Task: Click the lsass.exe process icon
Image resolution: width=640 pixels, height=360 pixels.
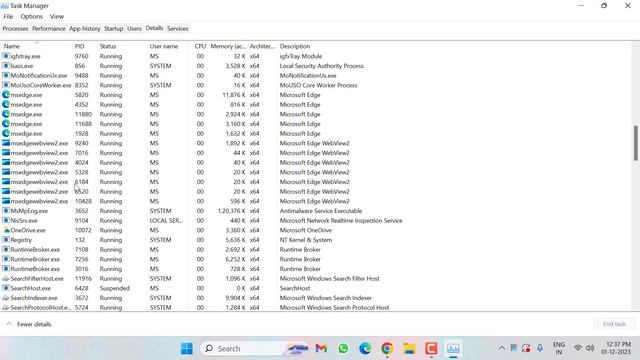Action: 6,66
